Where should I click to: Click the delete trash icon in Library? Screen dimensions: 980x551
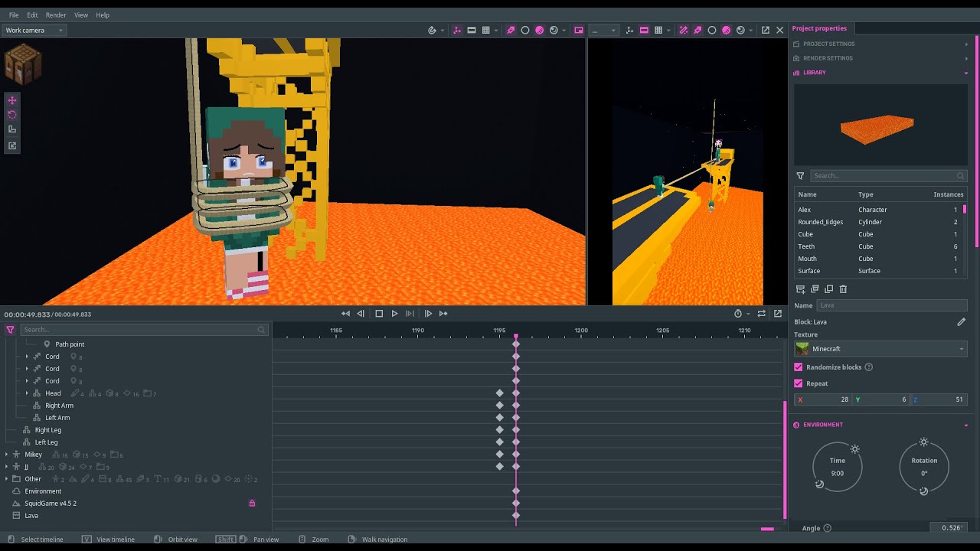(843, 289)
